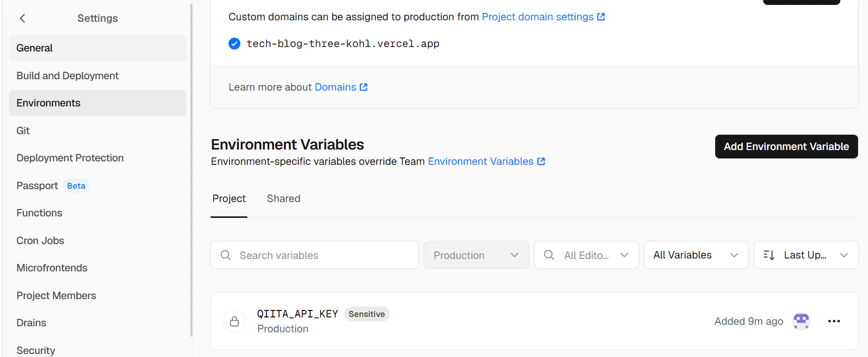Image resolution: width=868 pixels, height=357 pixels.
Task: Open Cron Jobs settings
Action: coord(97,241)
